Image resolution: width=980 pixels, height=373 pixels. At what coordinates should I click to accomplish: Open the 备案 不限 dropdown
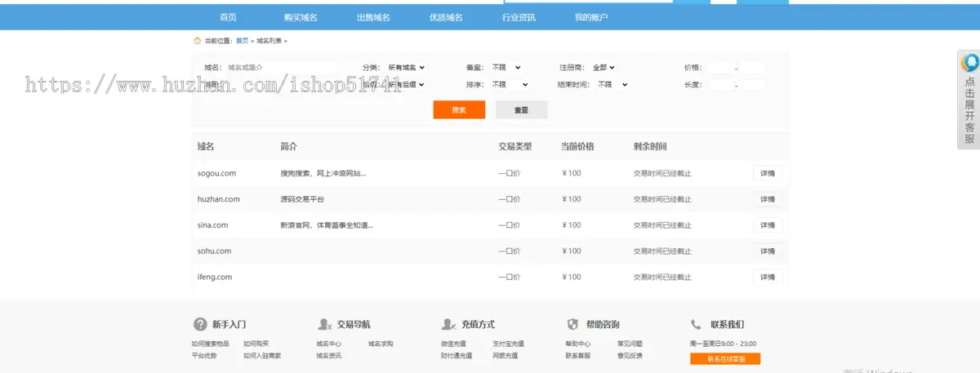click(x=506, y=68)
